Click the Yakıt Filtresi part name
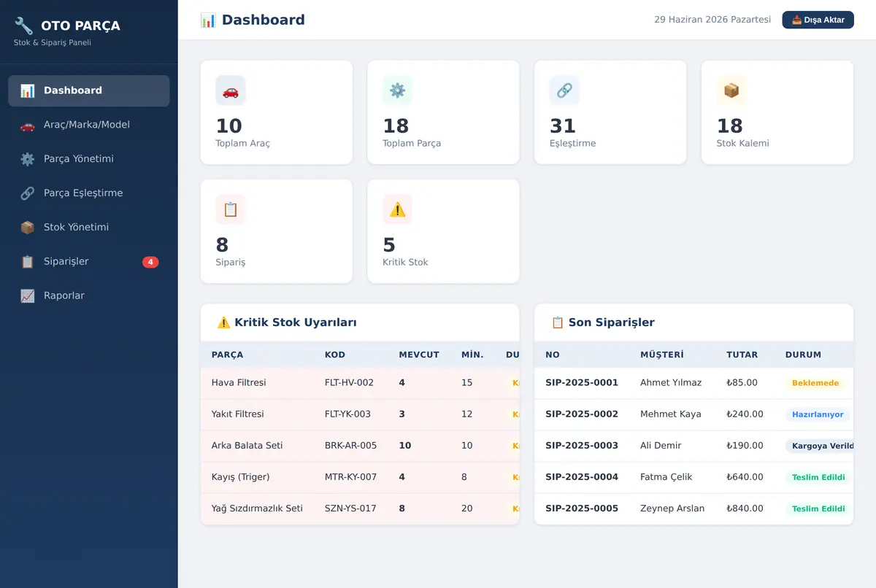The width and height of the screenshot is (876, 588). pos(238,414)
